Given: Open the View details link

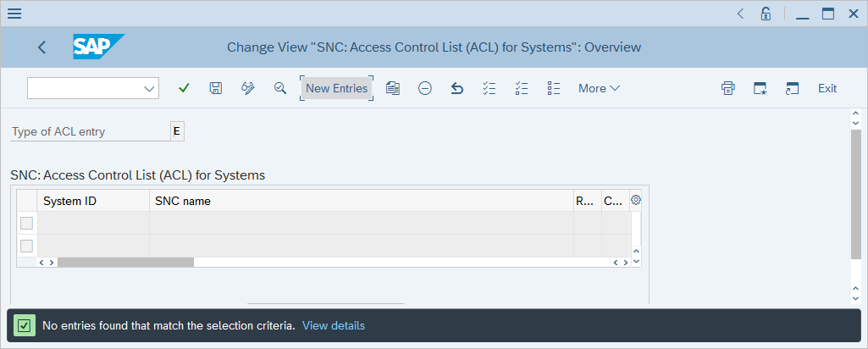Looking at the screenshot, I should tap(334, 325).
